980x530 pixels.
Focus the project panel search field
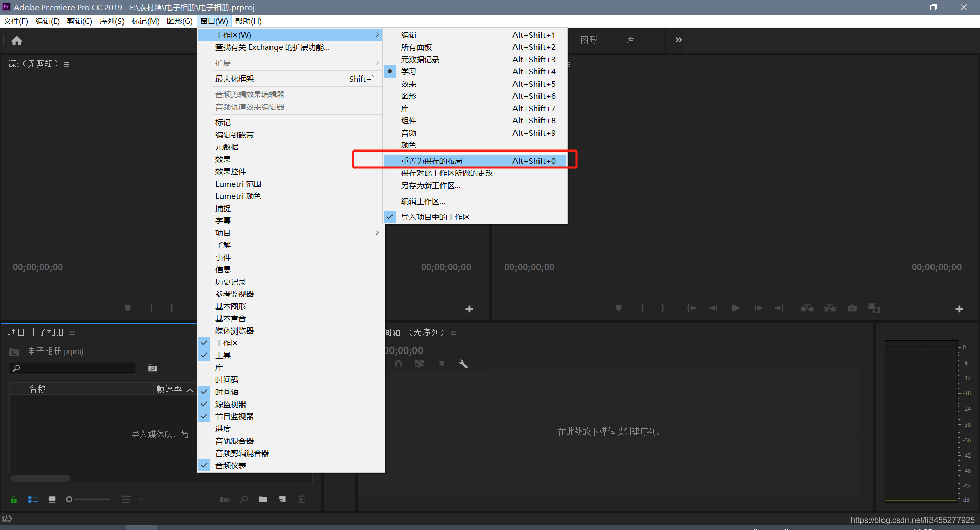tap(72, 368)
